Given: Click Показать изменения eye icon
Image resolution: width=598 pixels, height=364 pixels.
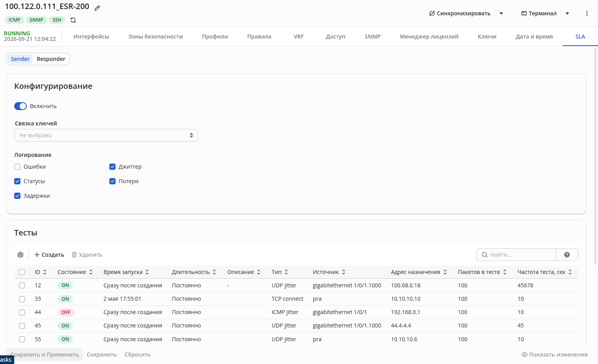Looking at the screenshot, I should (x=524, y=355).
